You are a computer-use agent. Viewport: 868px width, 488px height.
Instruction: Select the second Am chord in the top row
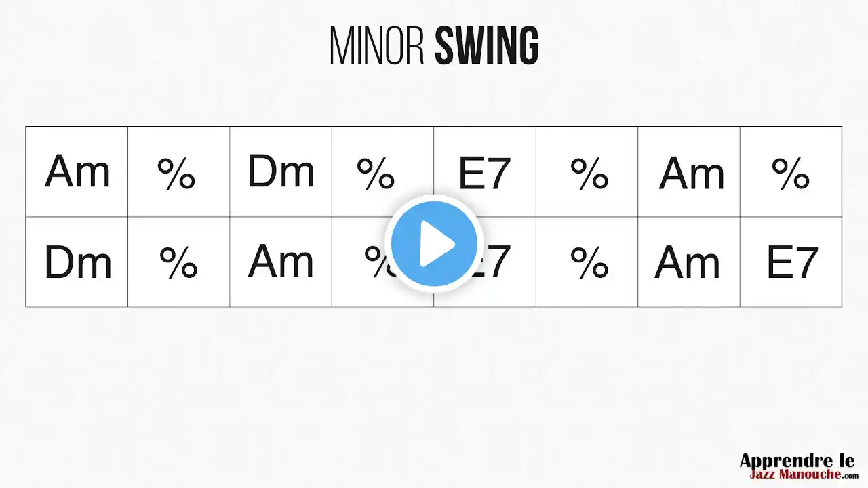(x=691, y=174)
